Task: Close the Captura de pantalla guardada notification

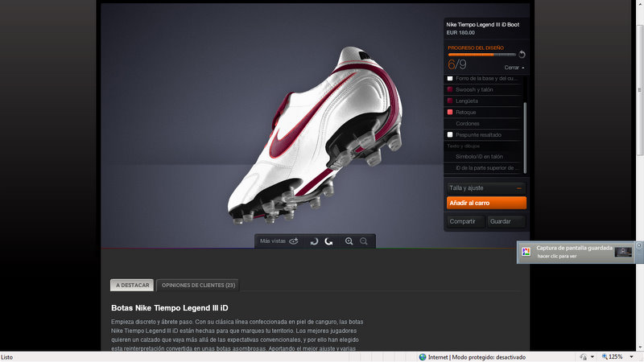Action: [638, 245]
